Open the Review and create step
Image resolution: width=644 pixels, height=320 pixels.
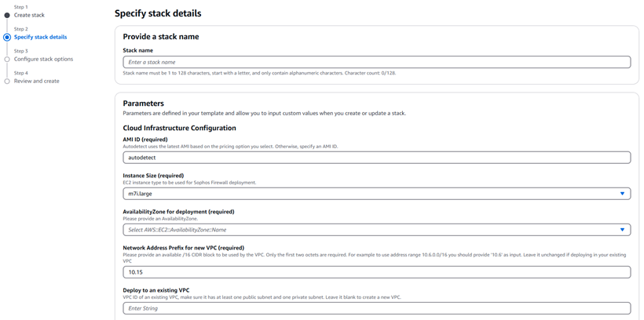point(36,81)
